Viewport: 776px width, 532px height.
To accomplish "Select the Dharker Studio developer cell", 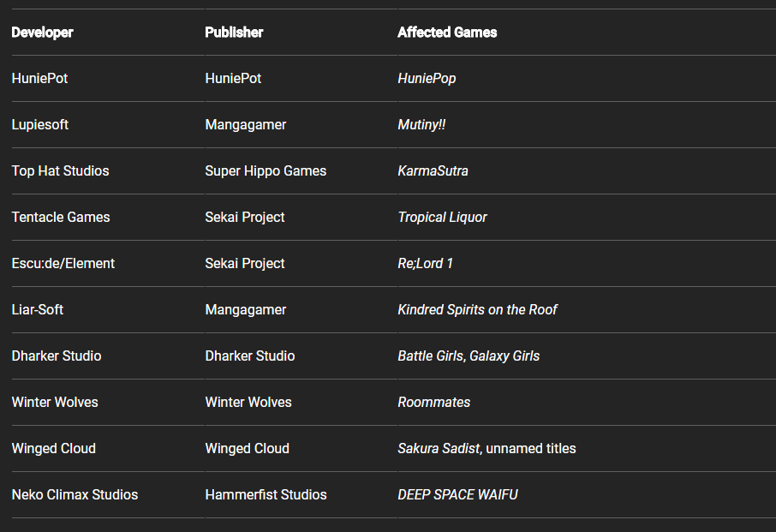I will 57,356.
